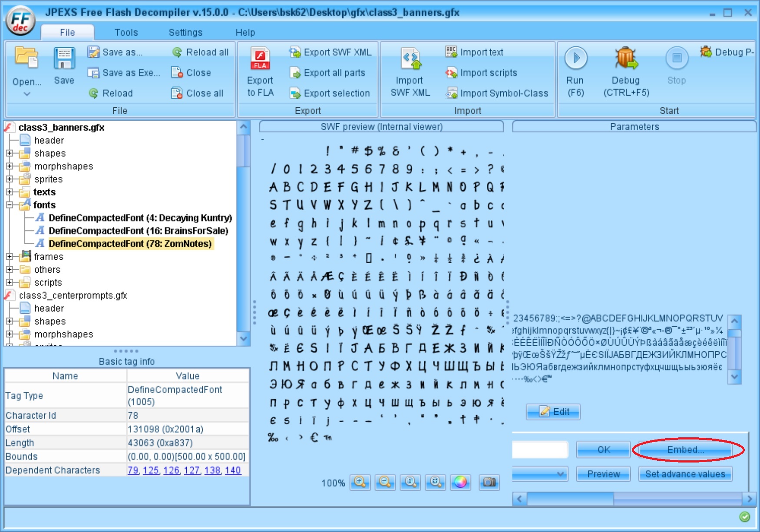Click the green status check icon
The width and height of the screenshot is (760, 532).
[745, 517]
